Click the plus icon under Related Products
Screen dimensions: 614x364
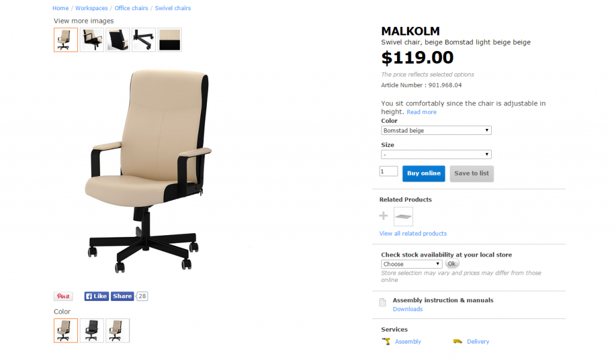click(383, 215)
